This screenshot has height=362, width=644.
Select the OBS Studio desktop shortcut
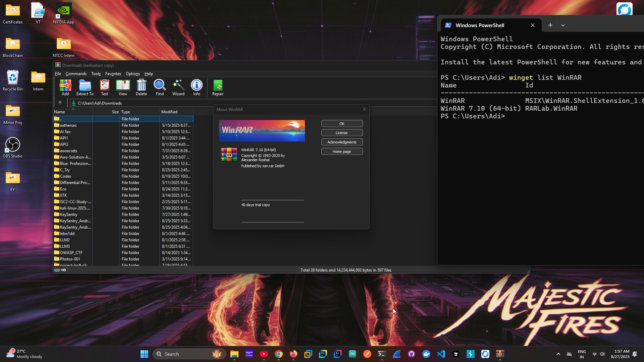pyautogui.click(x=13, y=148)
